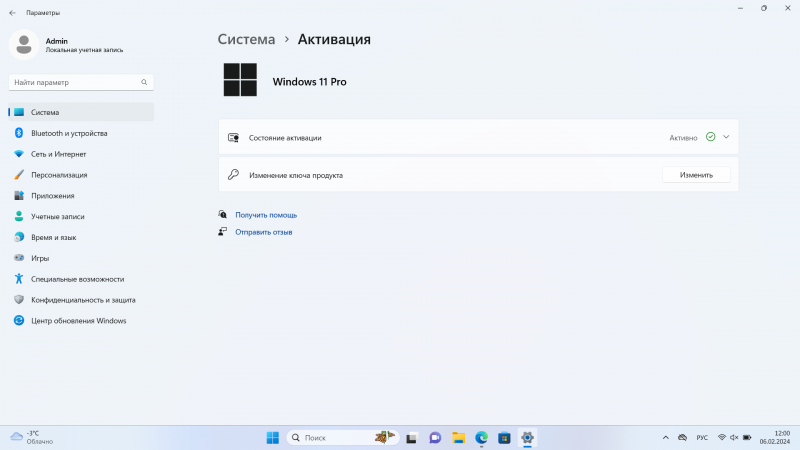Click the cloud sync tray icon

(682, 438)
